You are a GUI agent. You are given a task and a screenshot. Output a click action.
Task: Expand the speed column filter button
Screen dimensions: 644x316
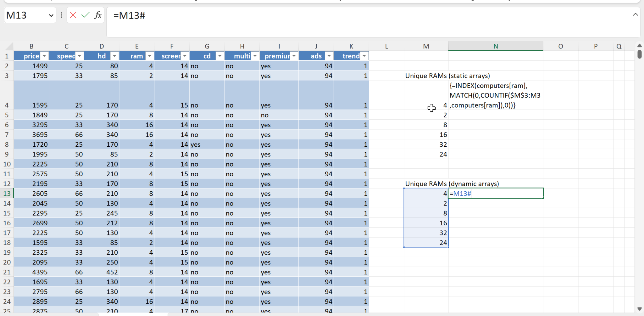point(80,56)
